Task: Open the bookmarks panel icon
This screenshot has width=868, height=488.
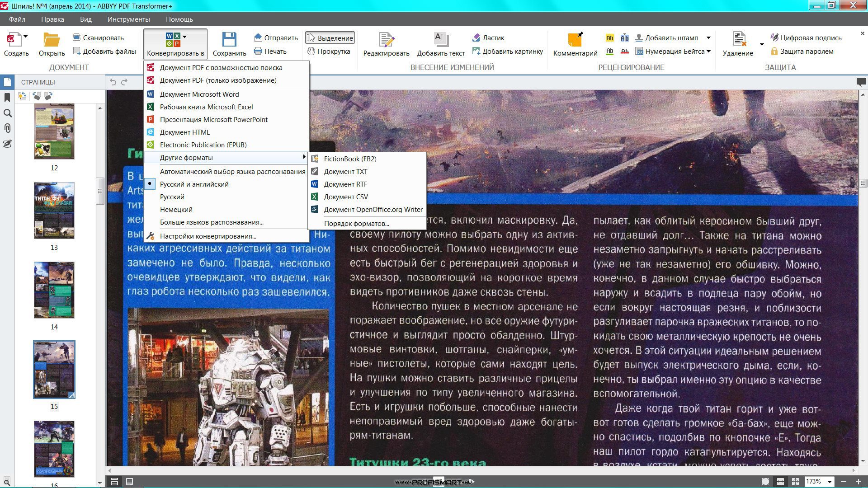Action: [7, 98]
